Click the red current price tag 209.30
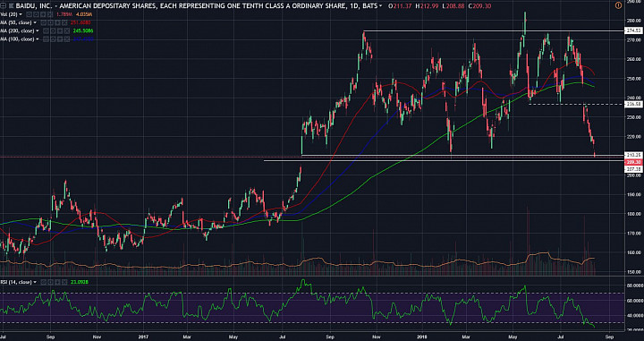Viewport: 644px width, 341px height. [634, 162]
